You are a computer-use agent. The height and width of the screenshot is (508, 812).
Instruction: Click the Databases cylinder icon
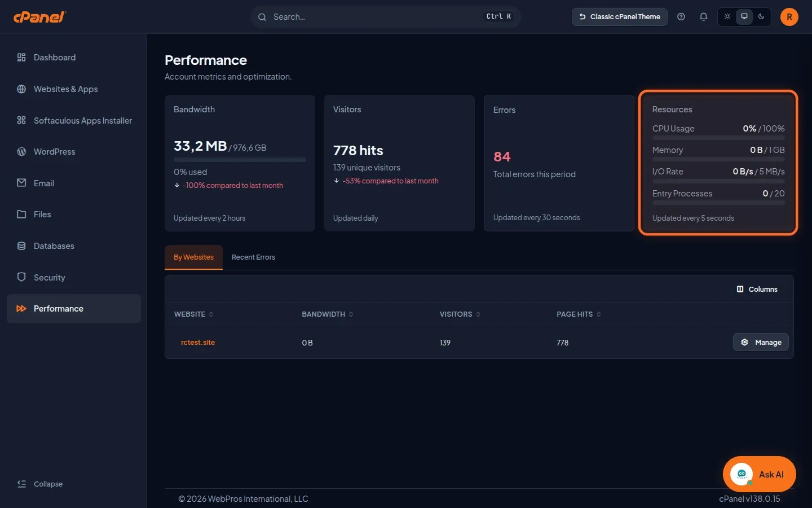[x=21, y=246]
